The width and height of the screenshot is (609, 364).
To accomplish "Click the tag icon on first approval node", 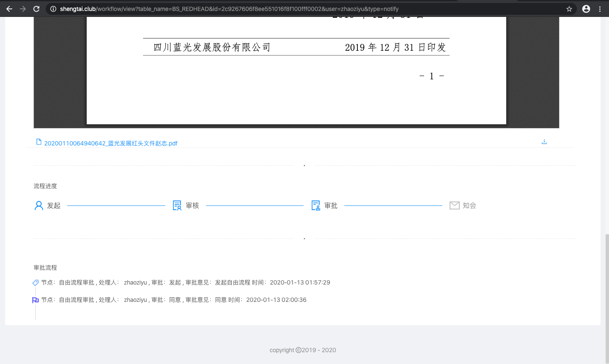I will (x=36, y=282).
